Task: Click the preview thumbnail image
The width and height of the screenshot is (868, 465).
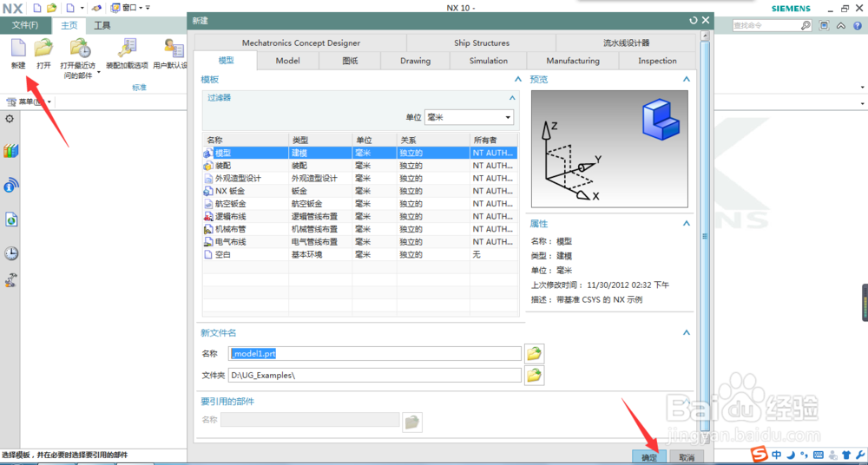Action: [609, 149]
